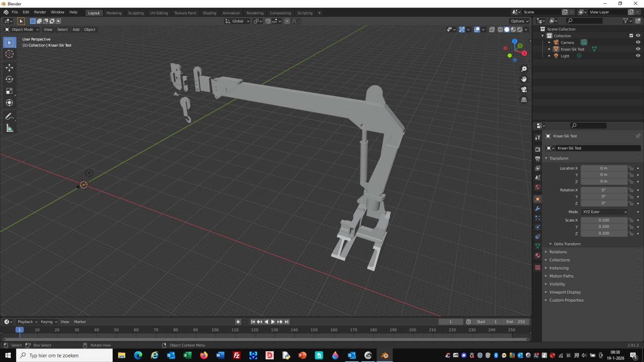
Task: Hide the Kraan Sik Test object
Action: tap(638, 49)
